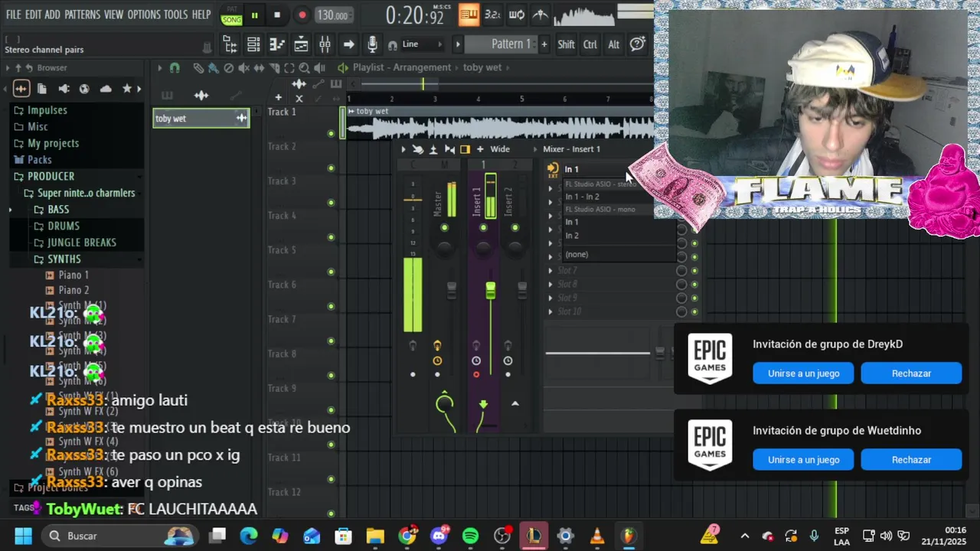980x551 pixels.
Task: Select the playlist Select tool
Action: 289,68
